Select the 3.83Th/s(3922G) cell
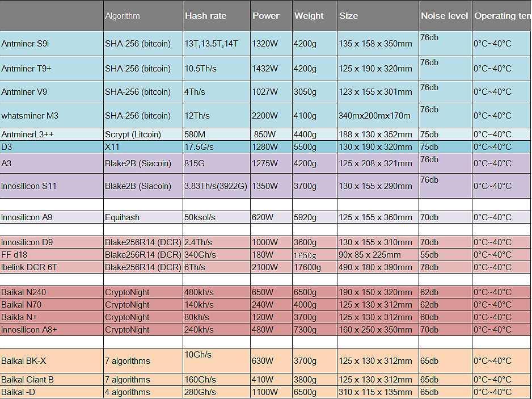 tap(217, 186)
